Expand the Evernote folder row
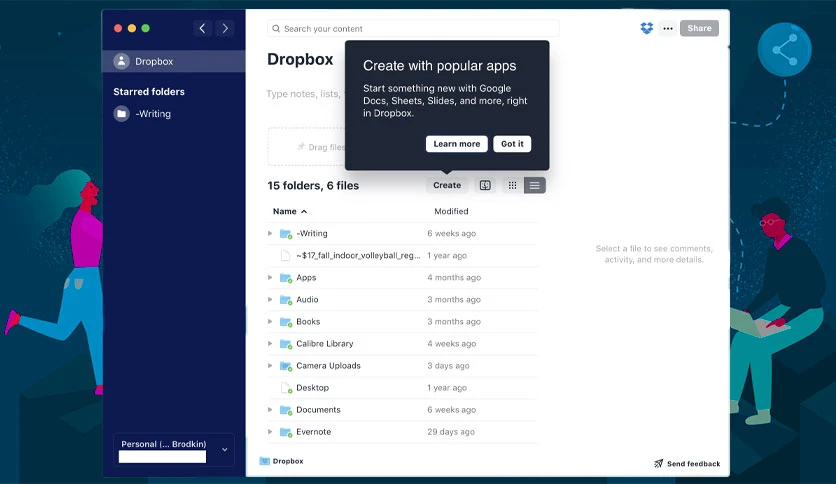 (x=270, y=432)
